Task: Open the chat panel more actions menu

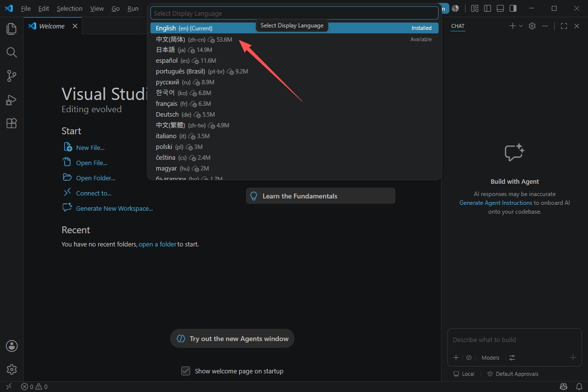Action: 545,26
